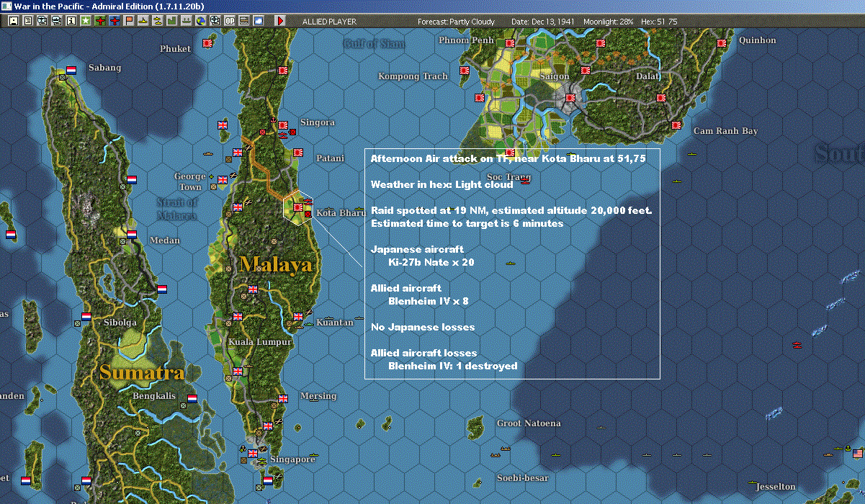
Task: Click the Sumatra region label
Action: coord(142,372)
